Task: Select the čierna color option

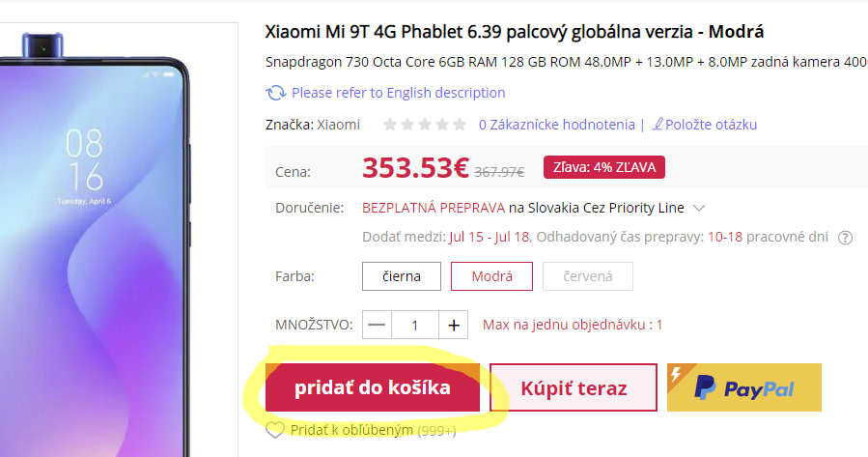Action: (x=402, y=276)
